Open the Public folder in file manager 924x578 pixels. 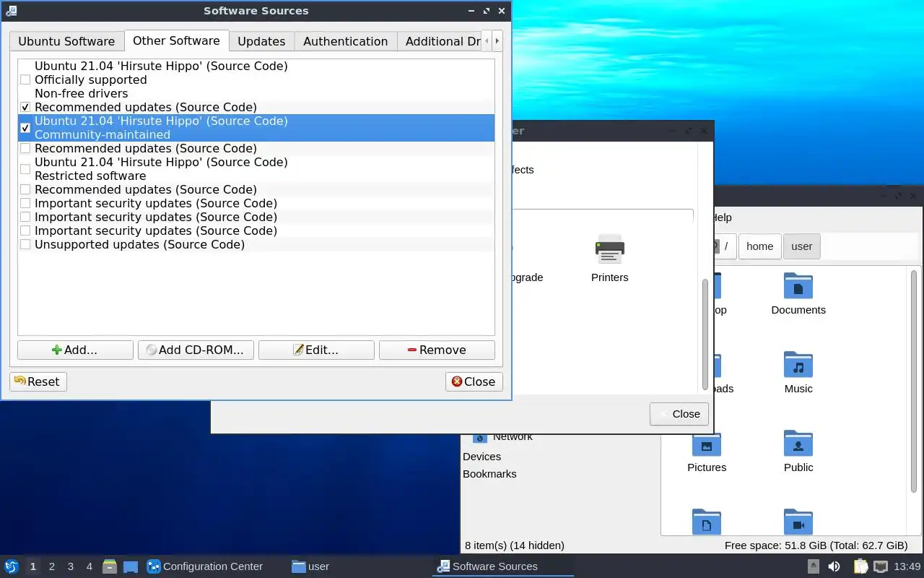[x=798, y=451]
